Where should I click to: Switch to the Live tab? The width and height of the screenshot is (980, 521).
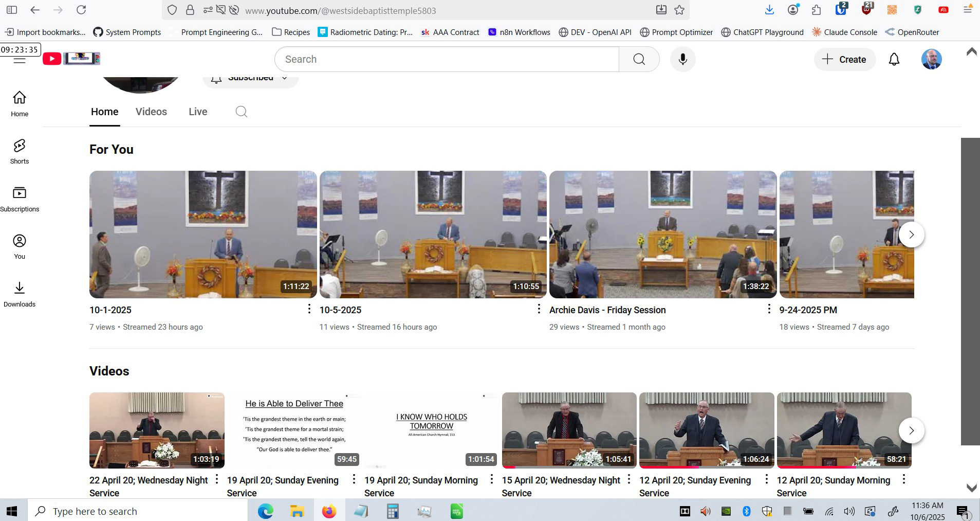(198, 112)
